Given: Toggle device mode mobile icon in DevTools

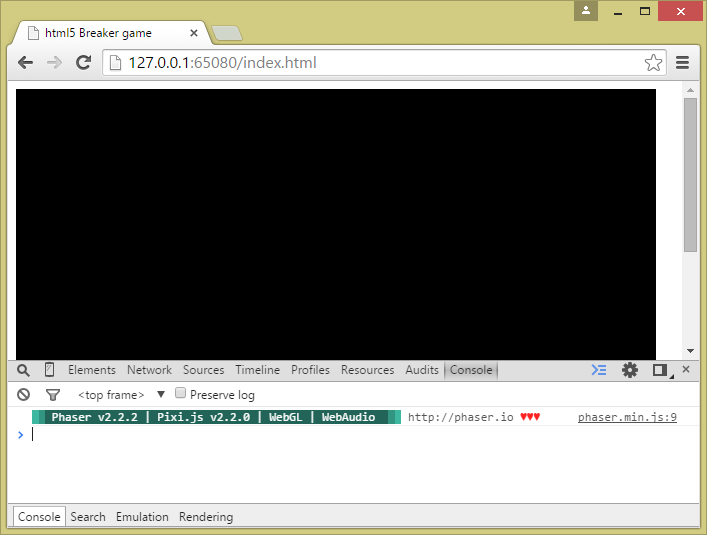Looking at the screenshot, I should click(x=50, y=370).
